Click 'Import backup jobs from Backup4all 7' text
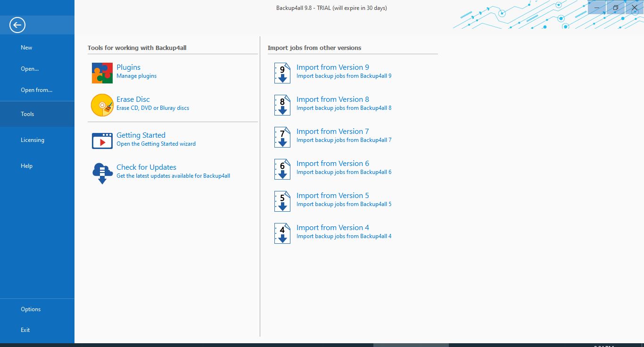The image size is (644, 347). [344, 140]
